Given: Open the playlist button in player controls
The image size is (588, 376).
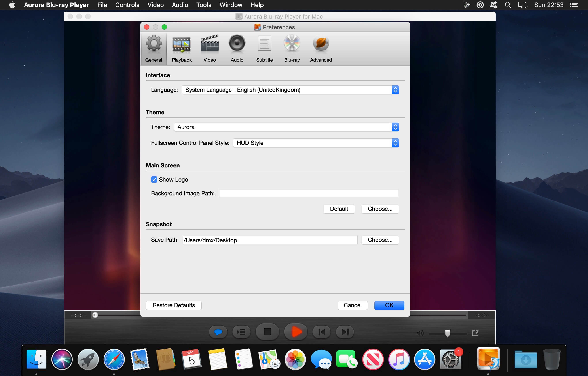Looking at the screenshot, I should tap(241, 332).
